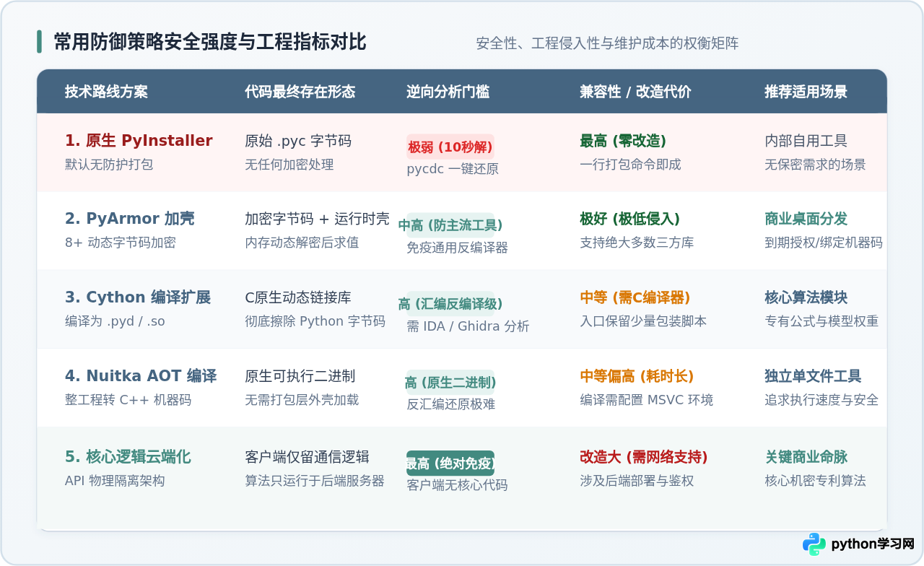
Task: Click the cell "加密字节码 + 运行时壳"
Action: (x=317, y=219)
